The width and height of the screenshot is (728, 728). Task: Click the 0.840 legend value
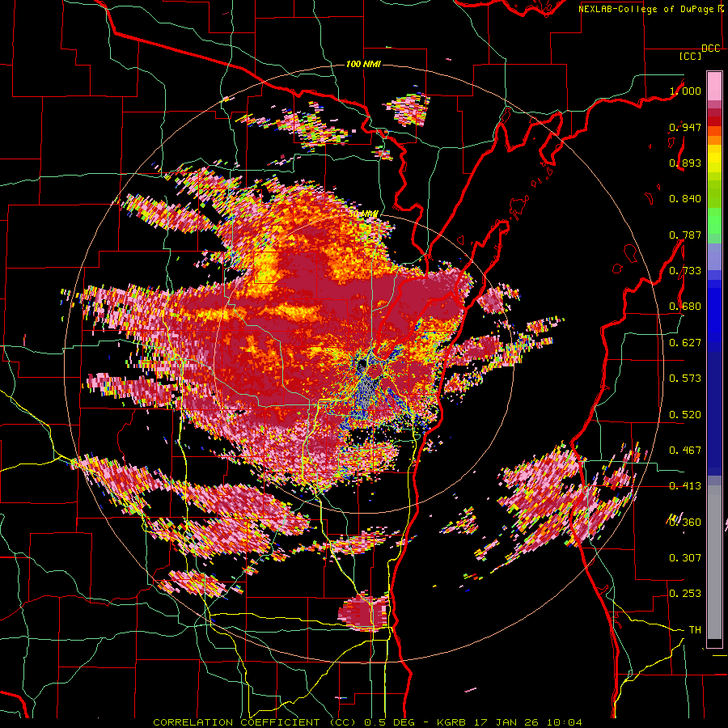(x=685, y=199)
